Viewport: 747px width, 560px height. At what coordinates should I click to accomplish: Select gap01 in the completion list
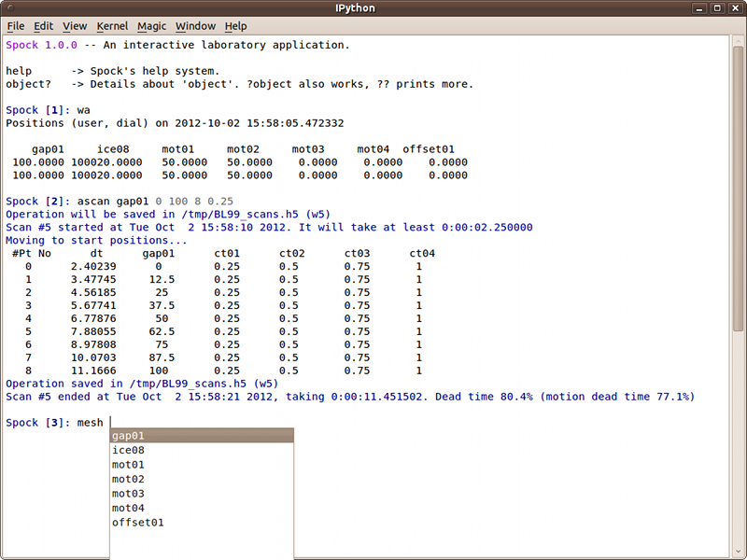coord(202,435)
